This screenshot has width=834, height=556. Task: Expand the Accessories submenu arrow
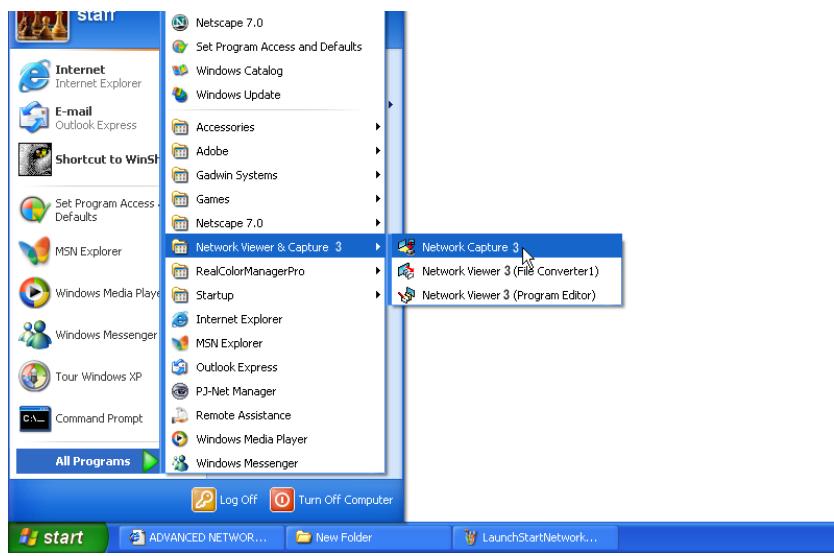pyautogui.click(x=378, y=127)
